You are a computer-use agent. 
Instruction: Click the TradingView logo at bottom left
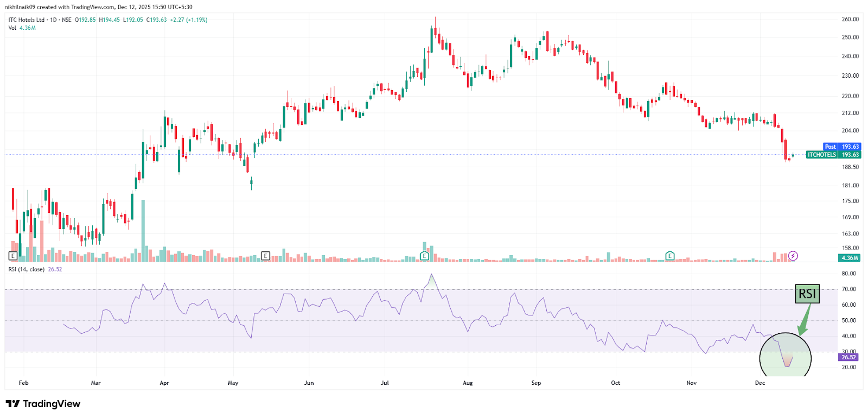click(43, 404)
